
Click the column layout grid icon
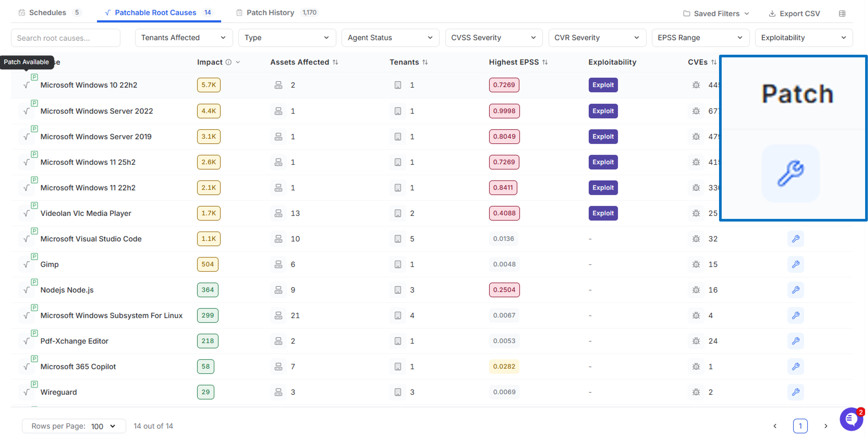pyautogui.click(x=842, y=13)
